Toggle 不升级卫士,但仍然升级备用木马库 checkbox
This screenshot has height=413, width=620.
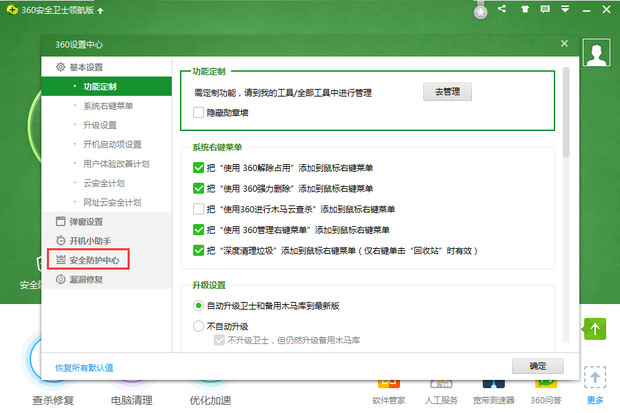[x=219, y=340]
